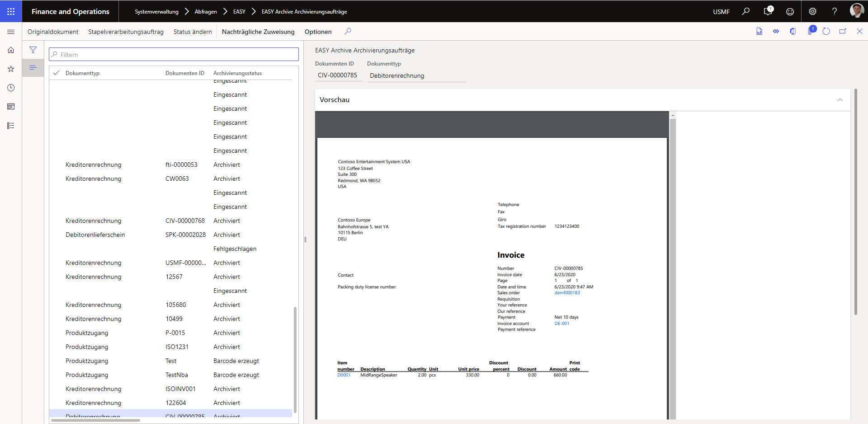868x424 pixels.
Task: Open Nachträgliche Zuweisung tab
Action: click(258, 32)
